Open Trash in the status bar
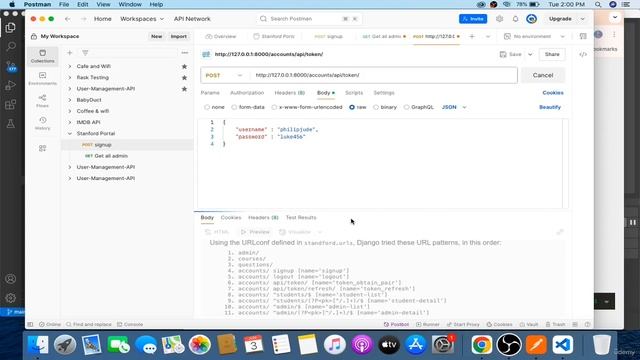This screenshot has height=360, width=640. (556, 324)
